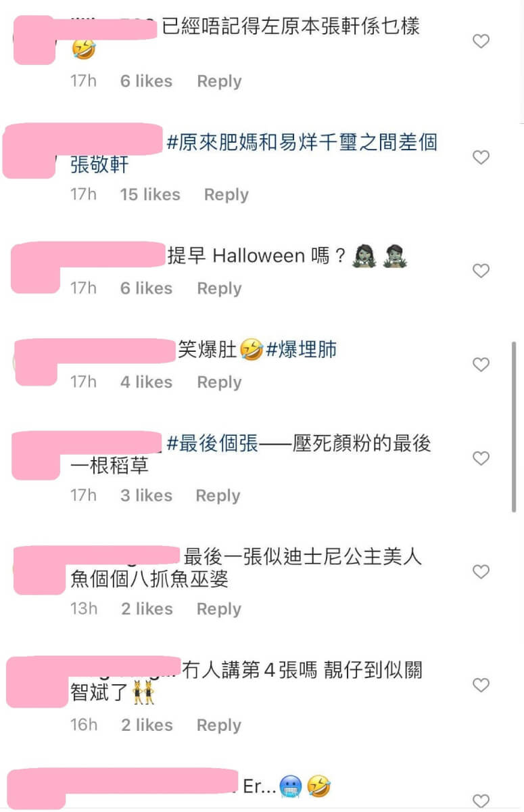524x812 pixels.
Task: Open hashtag #最後個張
Action: click(212, 444)
